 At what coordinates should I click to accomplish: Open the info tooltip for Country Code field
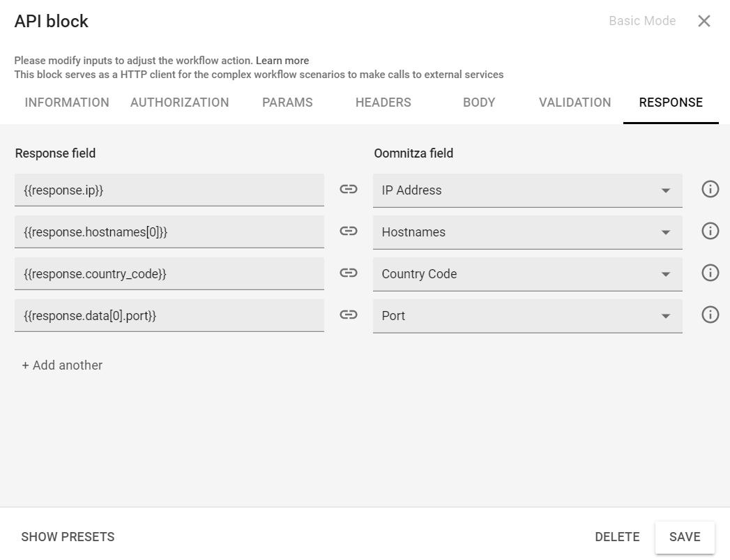click(710, 273)
